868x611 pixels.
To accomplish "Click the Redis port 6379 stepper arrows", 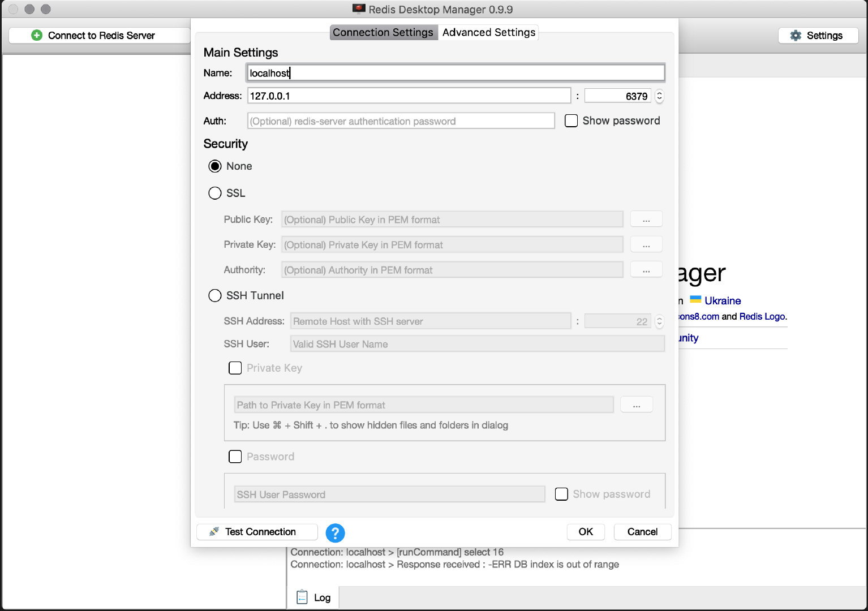I will tap(659, 96).
